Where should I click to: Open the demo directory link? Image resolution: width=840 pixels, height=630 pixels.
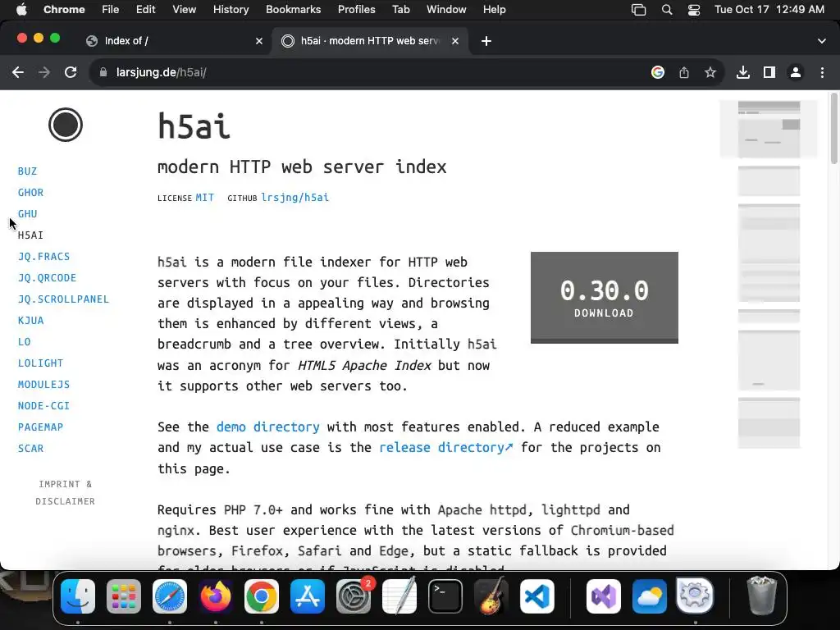(268, 427)
